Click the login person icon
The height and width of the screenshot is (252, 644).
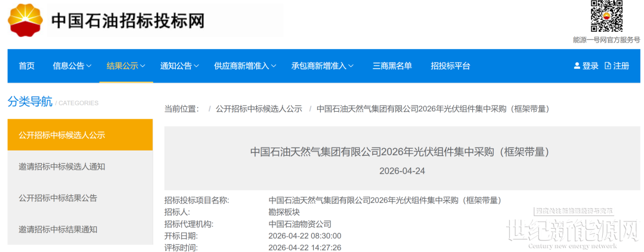(x=577, y=66)
